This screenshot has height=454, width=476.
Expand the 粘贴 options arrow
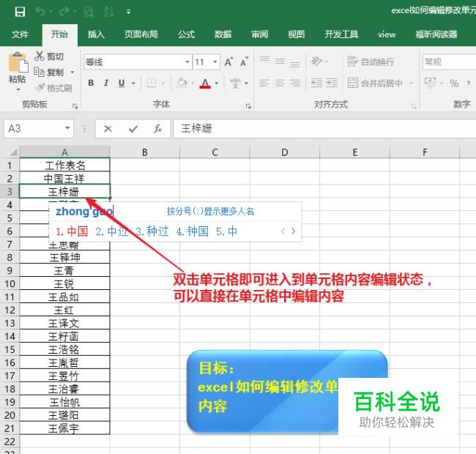(18, 89)
